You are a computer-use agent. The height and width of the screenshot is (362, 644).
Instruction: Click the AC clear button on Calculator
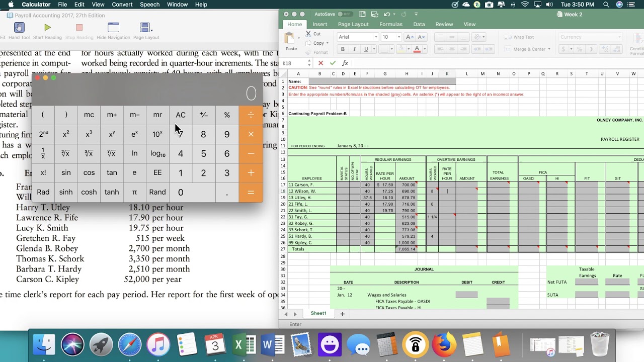[181, 115]
